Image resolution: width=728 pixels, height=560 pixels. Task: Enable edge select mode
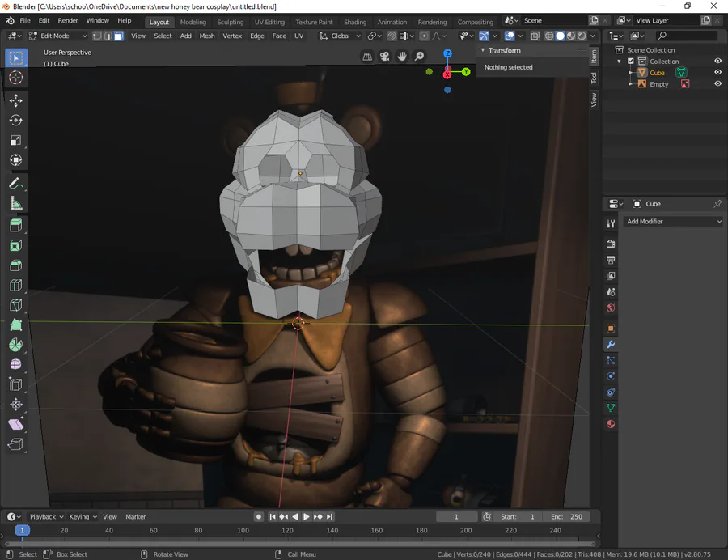click(108, 36)
